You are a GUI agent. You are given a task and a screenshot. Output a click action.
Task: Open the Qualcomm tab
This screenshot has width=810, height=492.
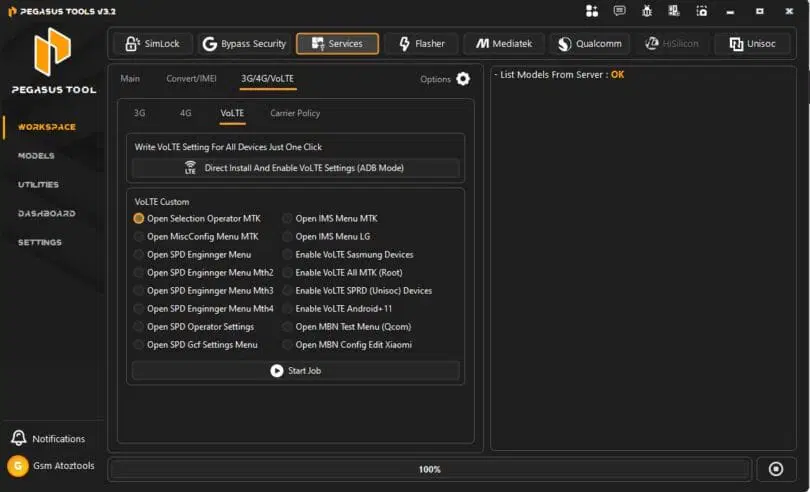[x=589, y=44]
